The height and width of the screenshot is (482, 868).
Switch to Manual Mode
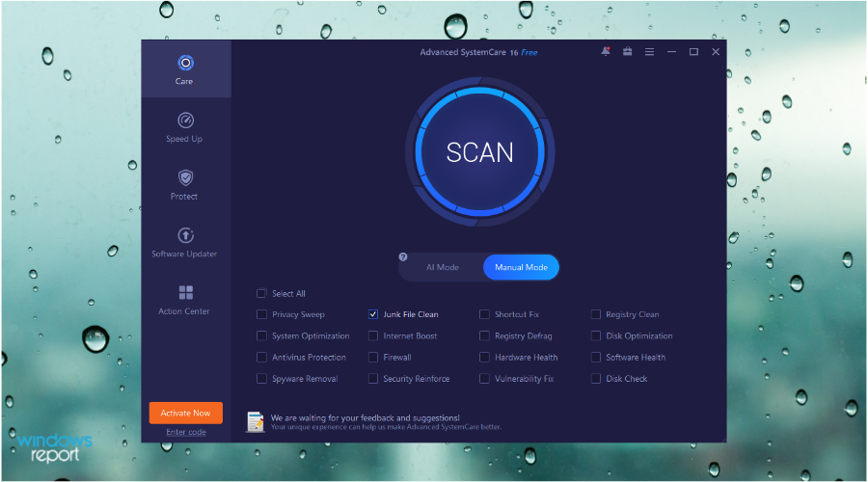521,267
